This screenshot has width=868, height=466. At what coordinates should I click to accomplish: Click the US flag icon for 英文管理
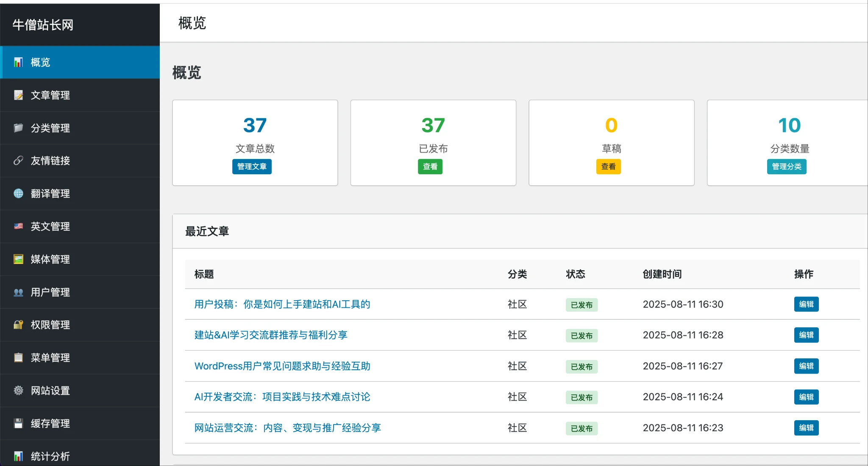tap(18, 226)
